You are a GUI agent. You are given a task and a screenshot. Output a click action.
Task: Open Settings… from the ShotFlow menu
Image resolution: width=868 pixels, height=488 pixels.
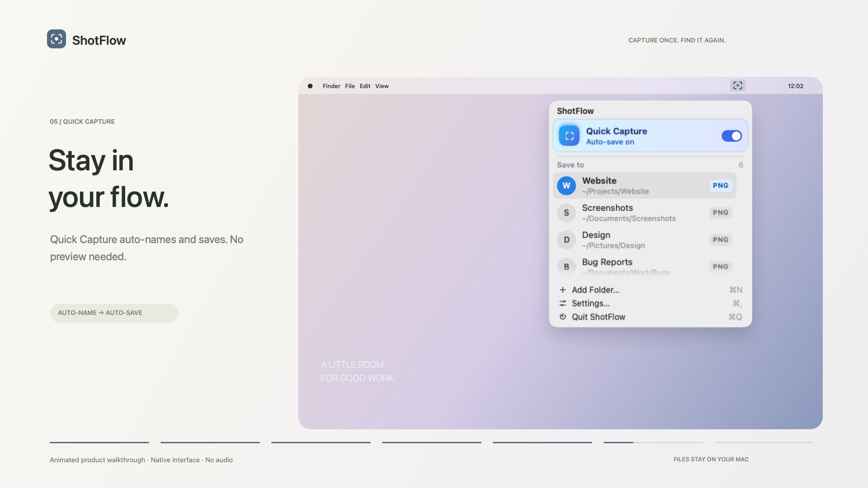click(x=651, y=304)
